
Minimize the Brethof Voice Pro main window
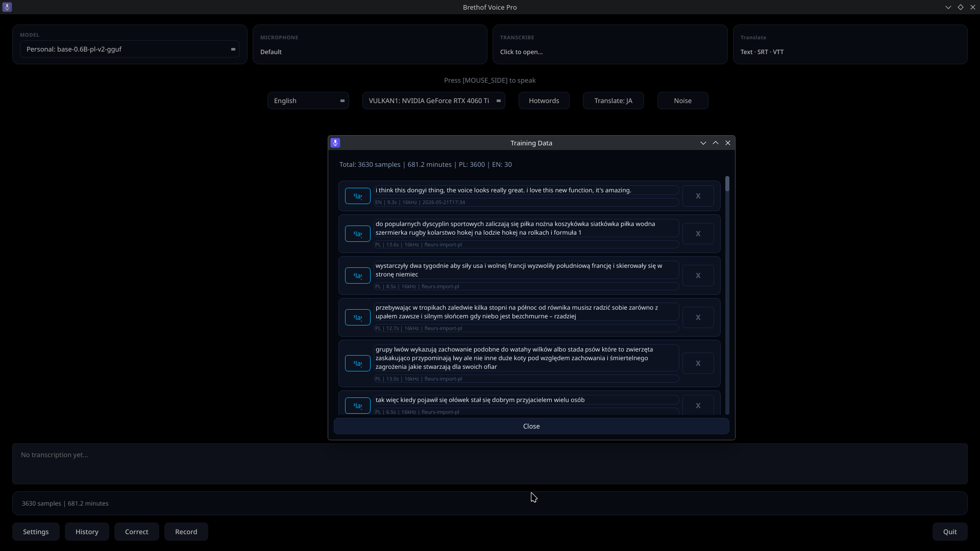[x=948, y=7]
